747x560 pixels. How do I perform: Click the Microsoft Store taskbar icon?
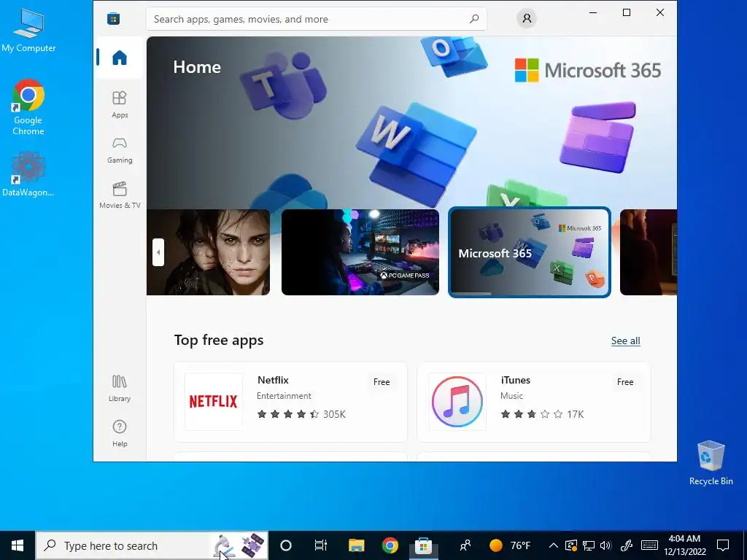coord(423,545)
